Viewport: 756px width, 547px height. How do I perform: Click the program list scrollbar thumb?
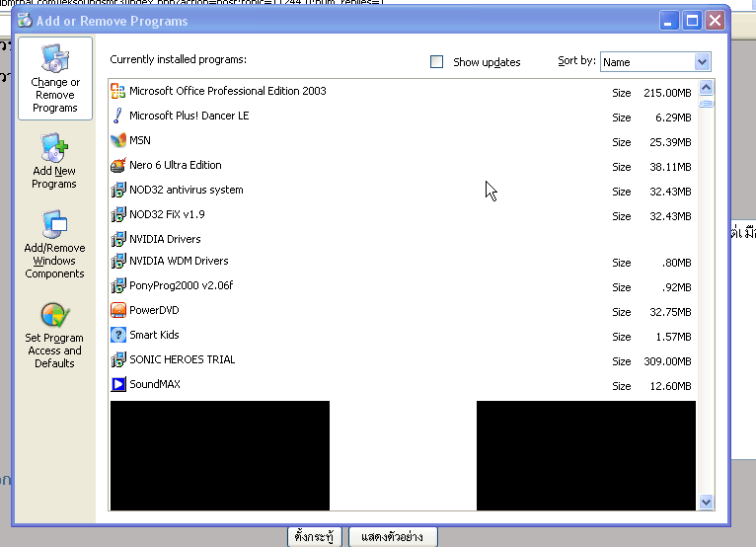706,104
